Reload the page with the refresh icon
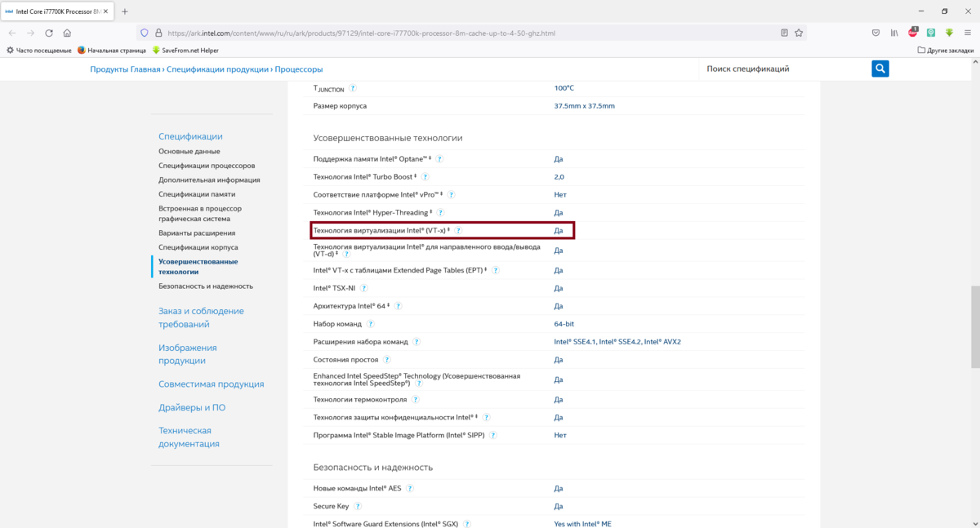This screenshot has width=980, height=528. pos(49,33)
